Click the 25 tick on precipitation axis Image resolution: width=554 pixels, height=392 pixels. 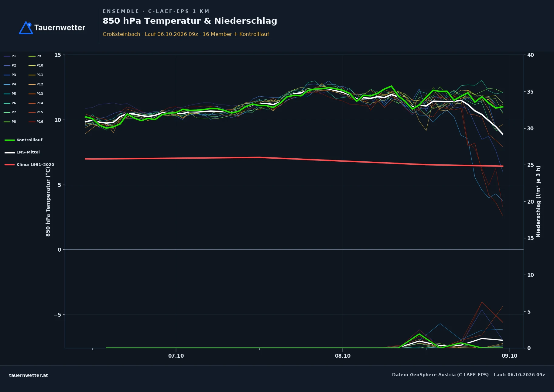[531, 165]
